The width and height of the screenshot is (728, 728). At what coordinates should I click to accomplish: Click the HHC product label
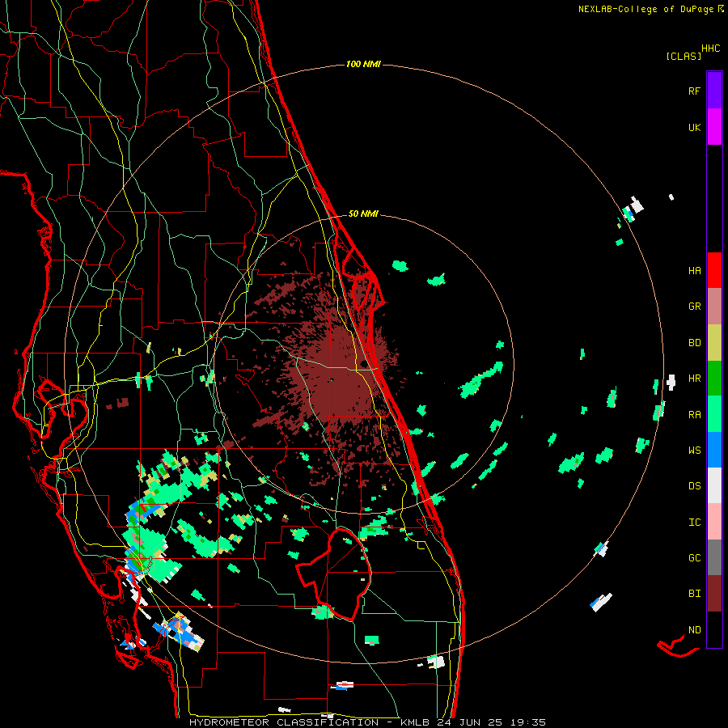(710, 49)
